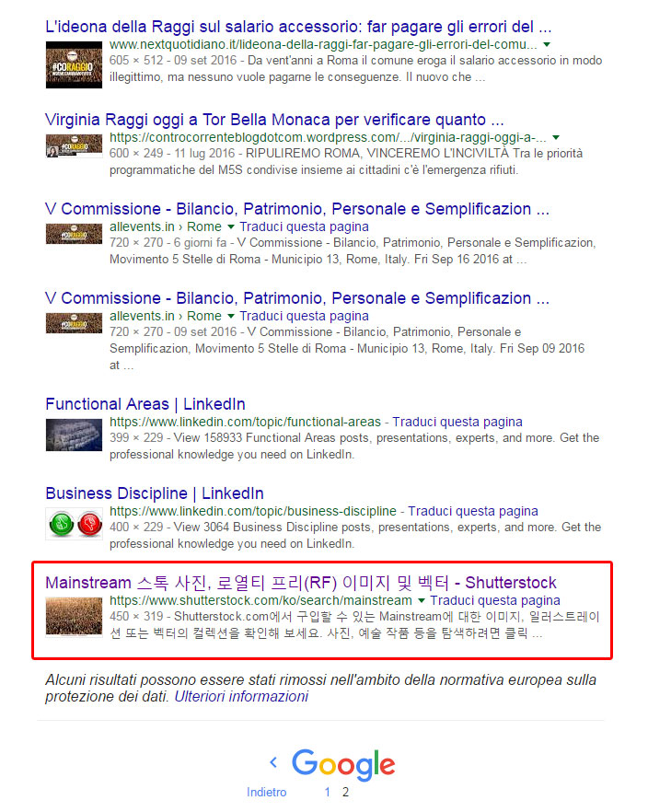This screenshot has height=812, width=648.
Task: Open the 'Functional Areas | LinkedIn' result
Action: coord(145,404)
